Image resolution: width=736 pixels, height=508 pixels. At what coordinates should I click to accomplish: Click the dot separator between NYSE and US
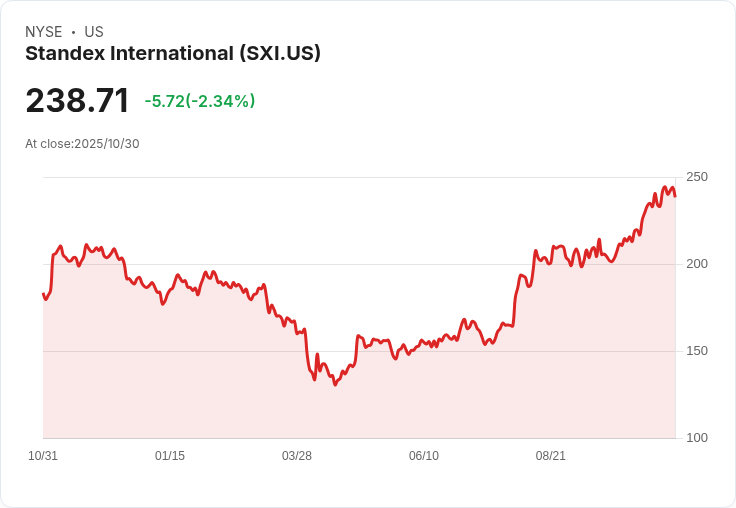(x=73, y=32)
